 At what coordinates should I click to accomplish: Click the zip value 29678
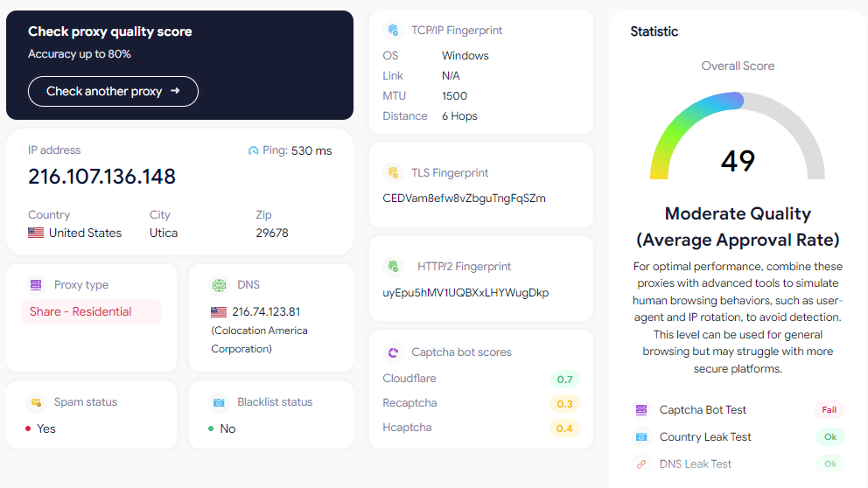click(x=272, y=233)
